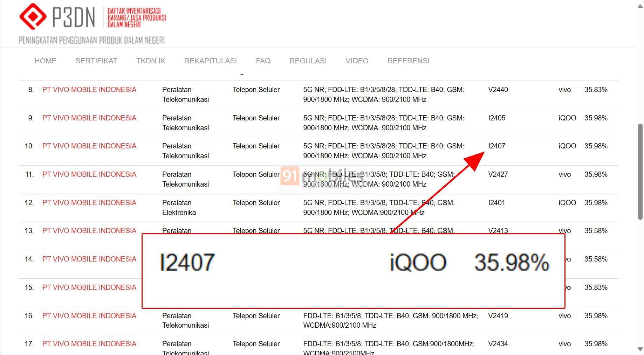Click the 35.83% value in row 15

coord(596,287)
